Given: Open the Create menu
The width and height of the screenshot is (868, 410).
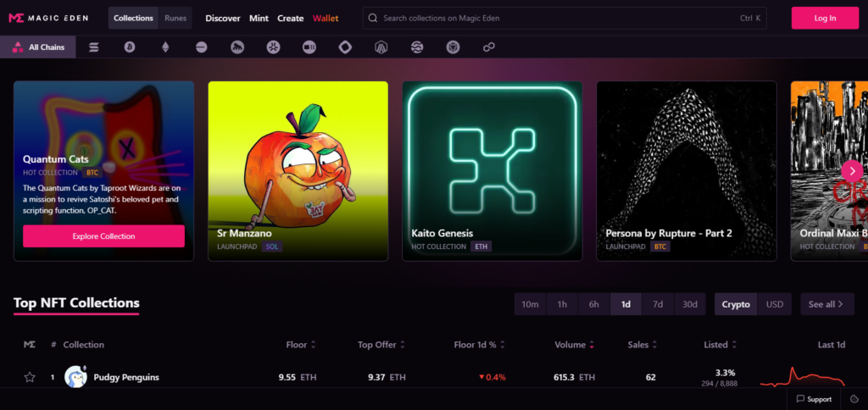Looking at the screenshot, I should pos(291,19).
